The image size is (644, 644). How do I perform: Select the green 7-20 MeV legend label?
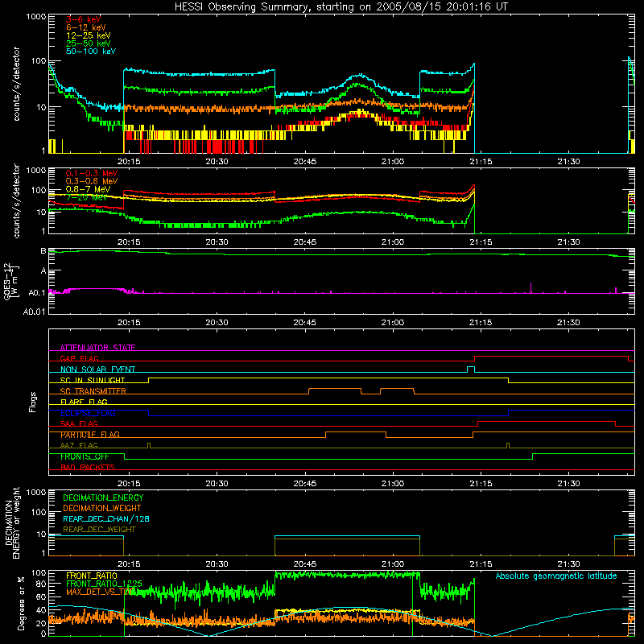coord(87,197)
